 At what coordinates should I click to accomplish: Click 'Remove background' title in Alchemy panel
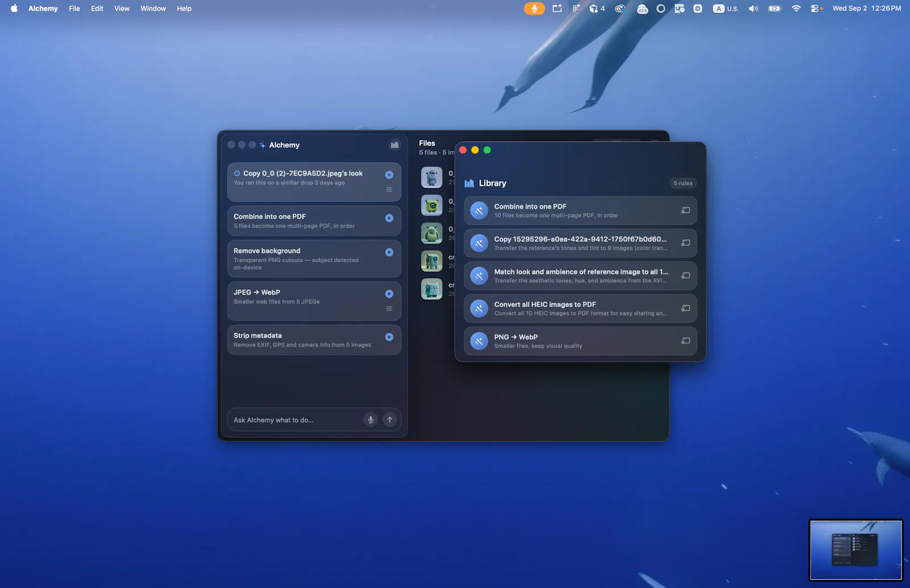click(267, 251)
